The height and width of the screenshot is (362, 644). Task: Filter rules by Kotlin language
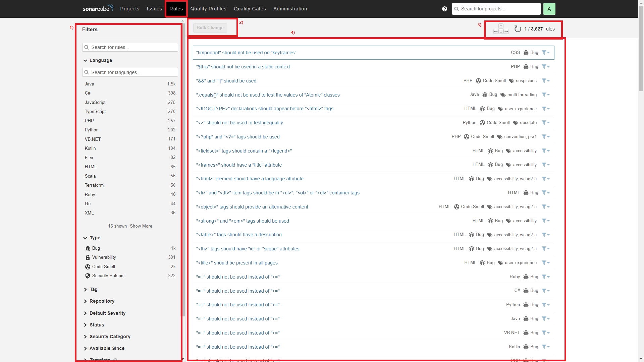tap(90, 148)
